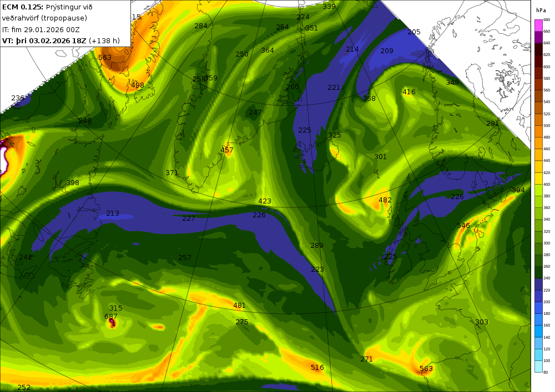
Task: Click map value 250
Action: 242,54
